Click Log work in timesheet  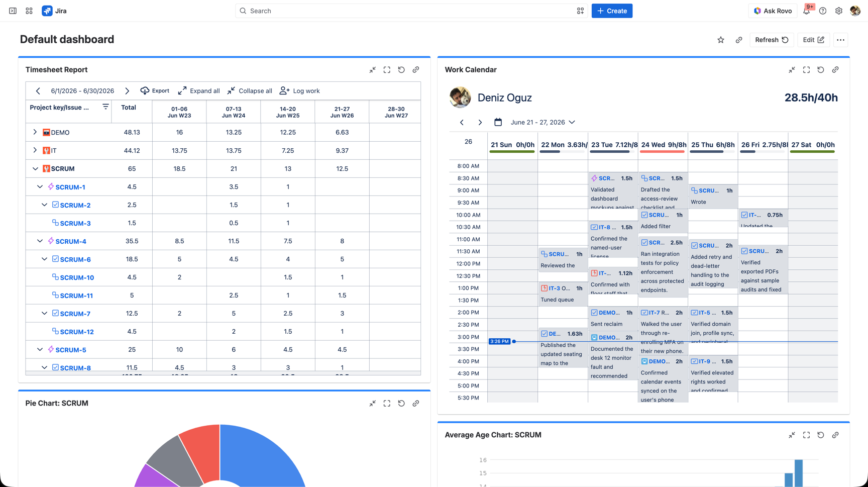[300, 91]
